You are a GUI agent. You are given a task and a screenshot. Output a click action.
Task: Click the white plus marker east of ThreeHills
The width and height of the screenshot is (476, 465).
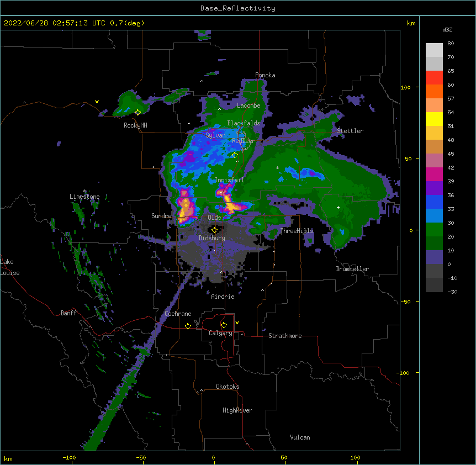(x=338, y=207)
